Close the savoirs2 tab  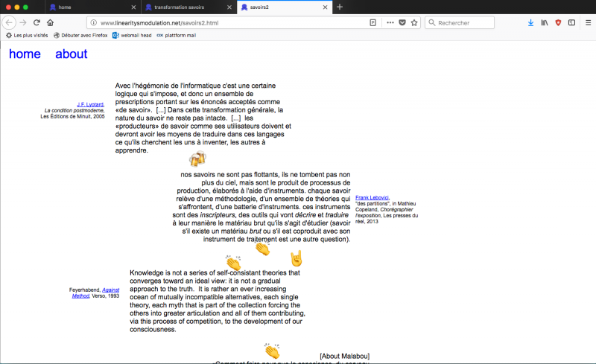pyautogui.click(x=325, y=7)
